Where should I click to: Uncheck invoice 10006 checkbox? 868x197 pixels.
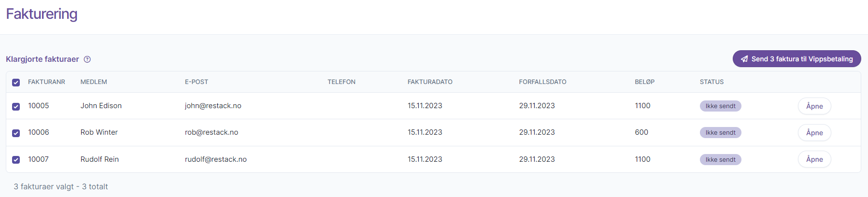click(x=16, y=133)
